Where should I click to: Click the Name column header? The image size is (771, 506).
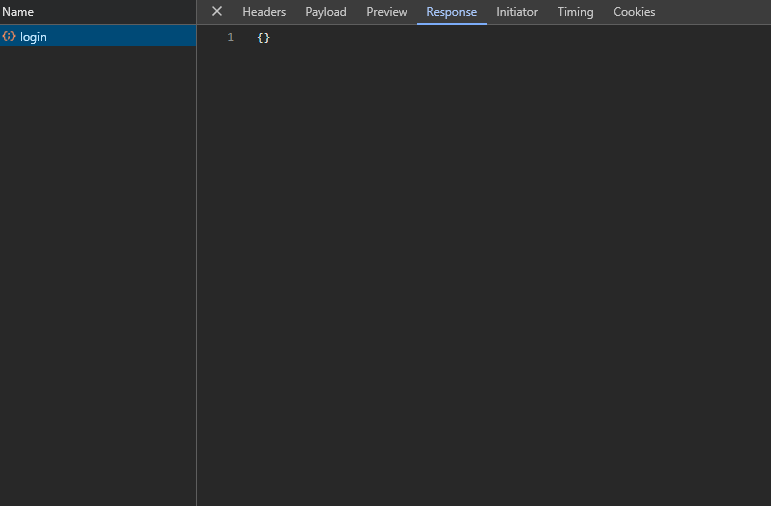coord(18,12)
